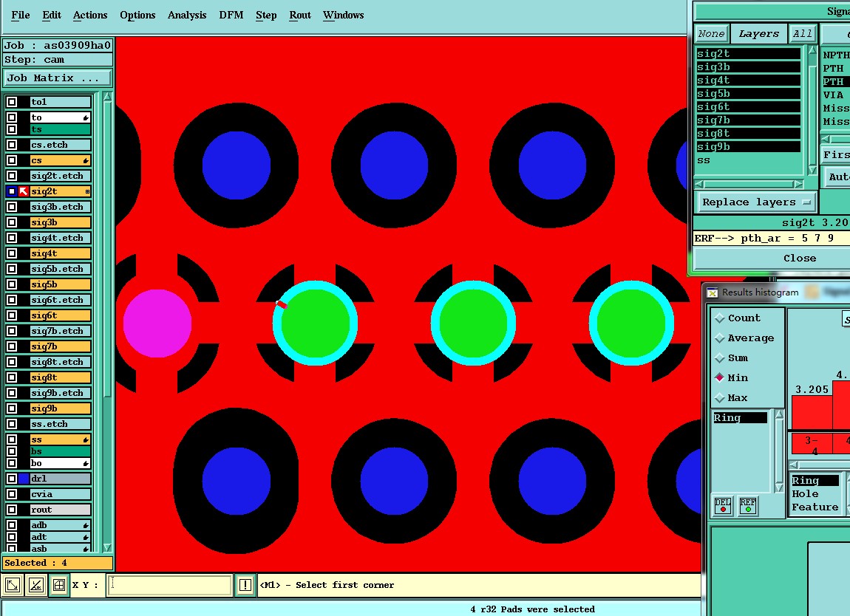
Task: Click up arrow in analysis Layers list scrollbar
Action: [x=812, y=49]
